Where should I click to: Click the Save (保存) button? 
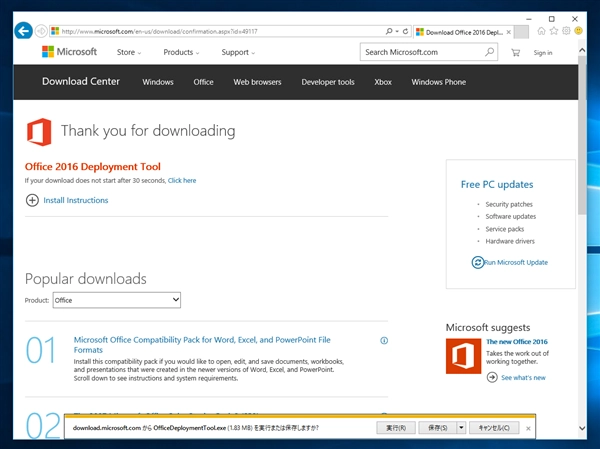(x=438, y=428)
